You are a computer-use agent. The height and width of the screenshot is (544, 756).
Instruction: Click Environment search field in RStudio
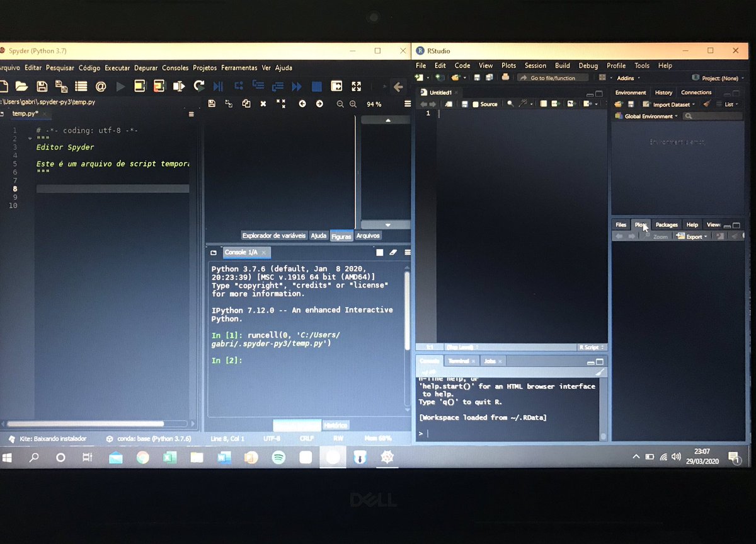pos(713,116)
